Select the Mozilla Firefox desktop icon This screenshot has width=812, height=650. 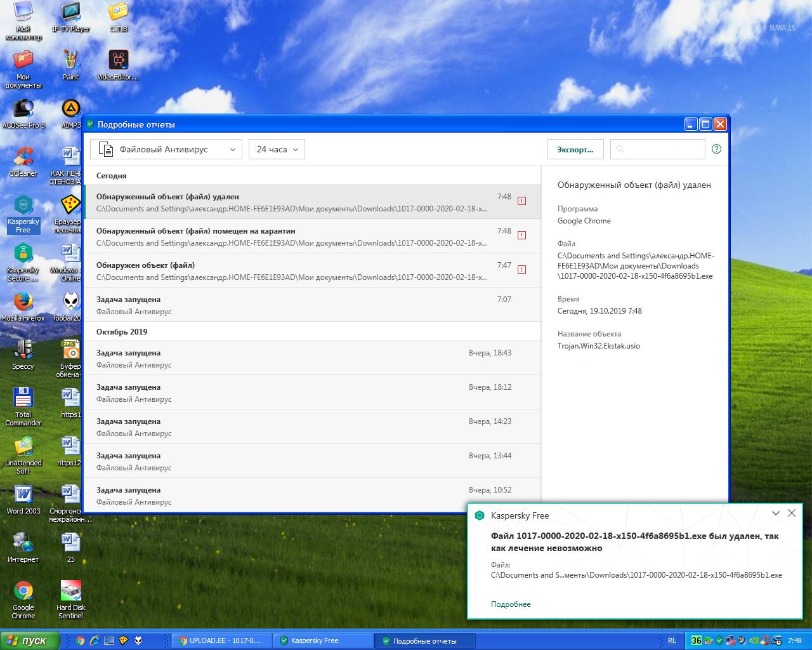[23, 307]
